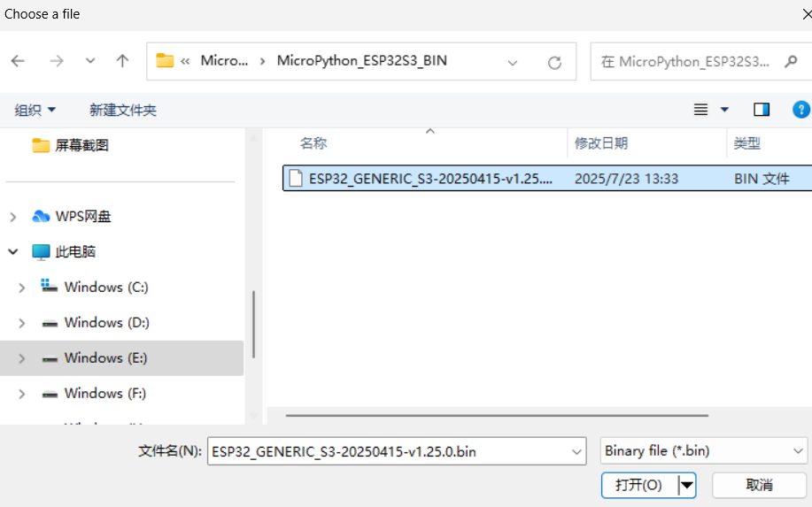Screen dimensions: 812x507
Task: Open the 组织 organize menu
Action: pos(35,110)
